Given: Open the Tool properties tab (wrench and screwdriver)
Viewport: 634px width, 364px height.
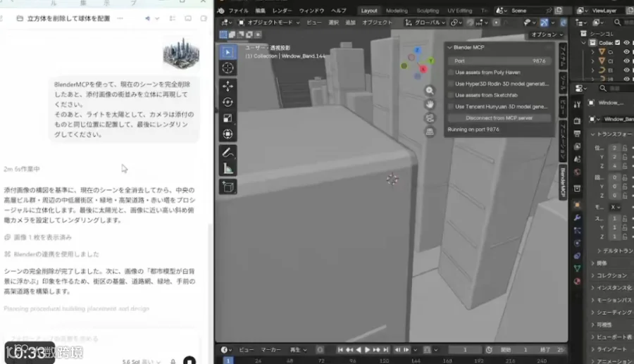Looking at the screenshot, I should [x=577, y=104].
